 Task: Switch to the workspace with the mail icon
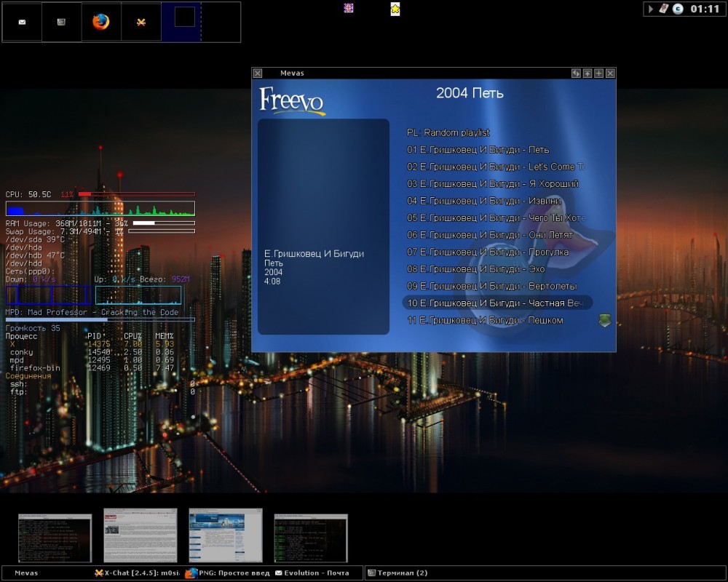click(x=22, y=22)
